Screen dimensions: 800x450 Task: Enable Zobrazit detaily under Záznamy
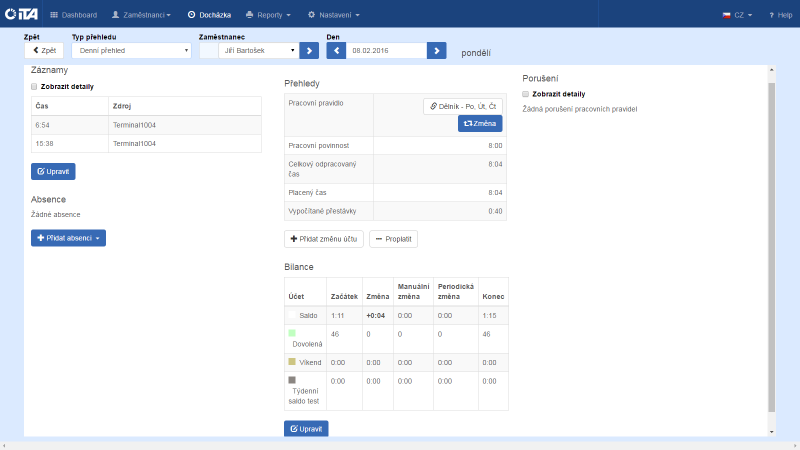click(x=35, y=86)
